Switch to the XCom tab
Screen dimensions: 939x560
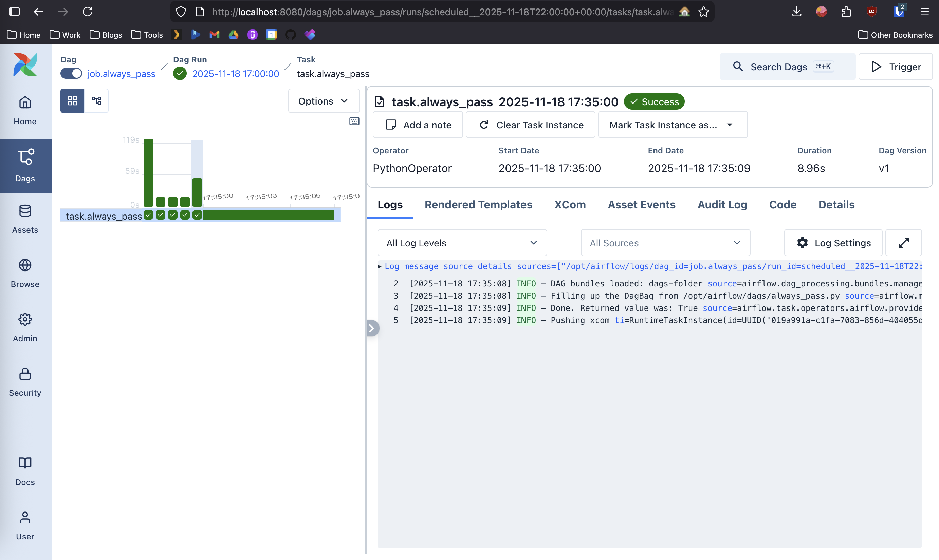click(570, 205)
